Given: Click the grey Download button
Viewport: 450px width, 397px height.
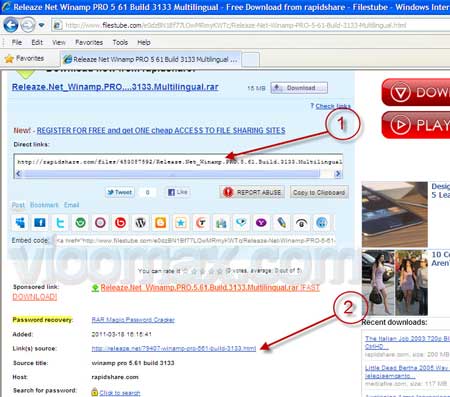Looking at the screenshot, I should pyautogui.click(x=299, y=88).
